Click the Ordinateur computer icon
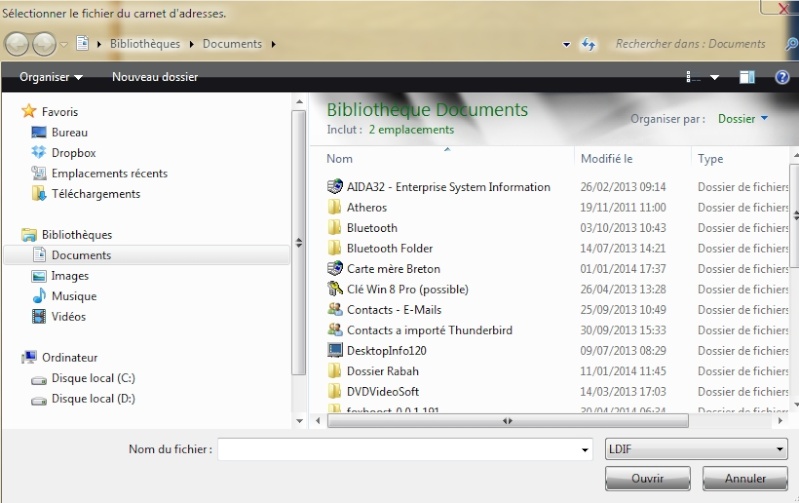 [29, 357]
